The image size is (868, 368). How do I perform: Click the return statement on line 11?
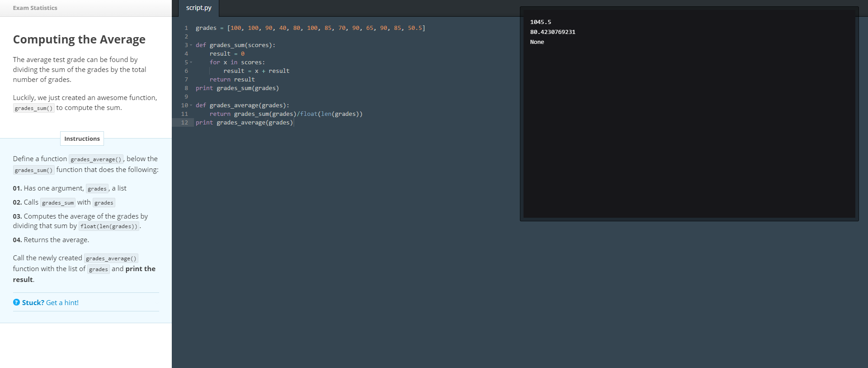(x=286, y=114)
